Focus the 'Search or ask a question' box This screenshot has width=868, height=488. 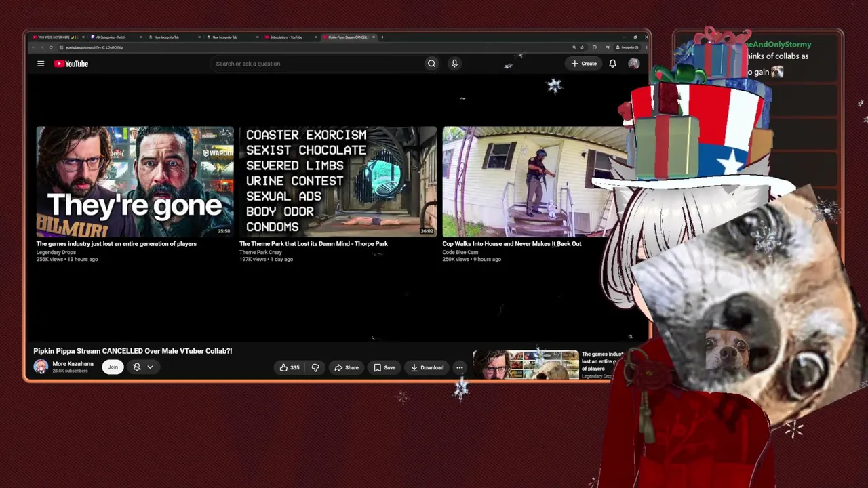(x=317, y=64)
